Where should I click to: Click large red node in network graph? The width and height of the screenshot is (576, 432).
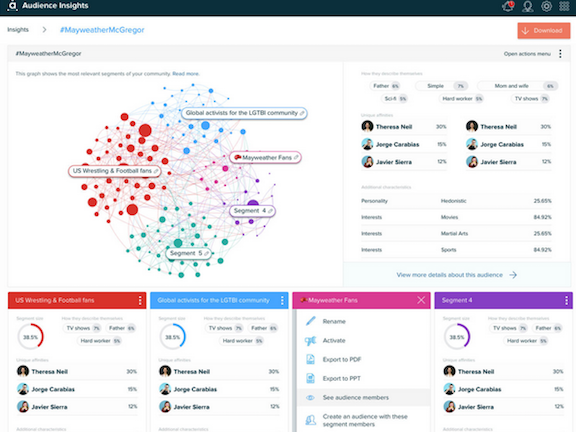(145, 130)
